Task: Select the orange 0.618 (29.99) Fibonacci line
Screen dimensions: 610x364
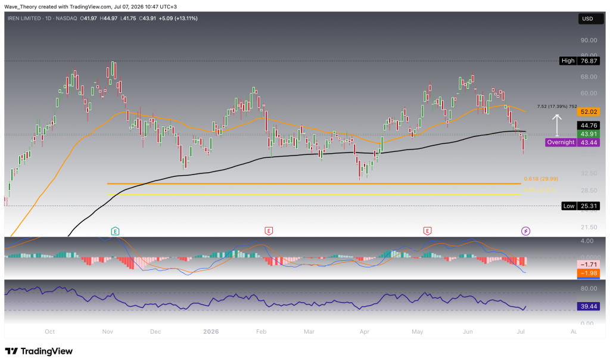Action: [313, 183]
